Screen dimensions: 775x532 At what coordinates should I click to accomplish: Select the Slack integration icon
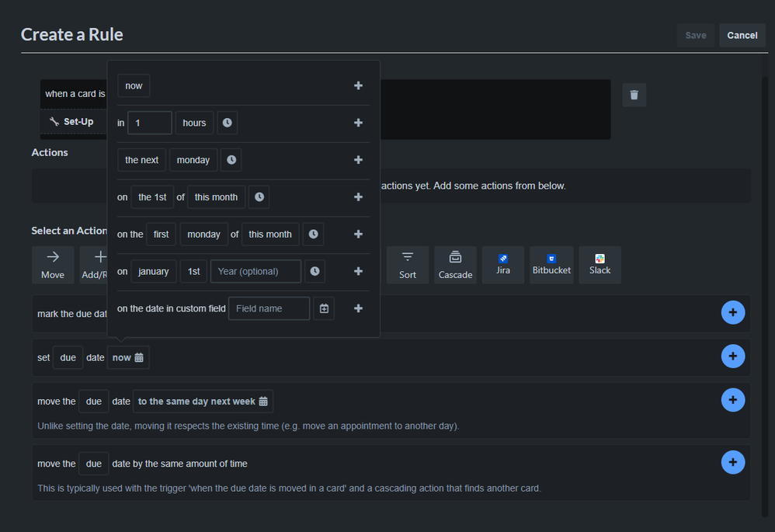(x=599, y=265)
